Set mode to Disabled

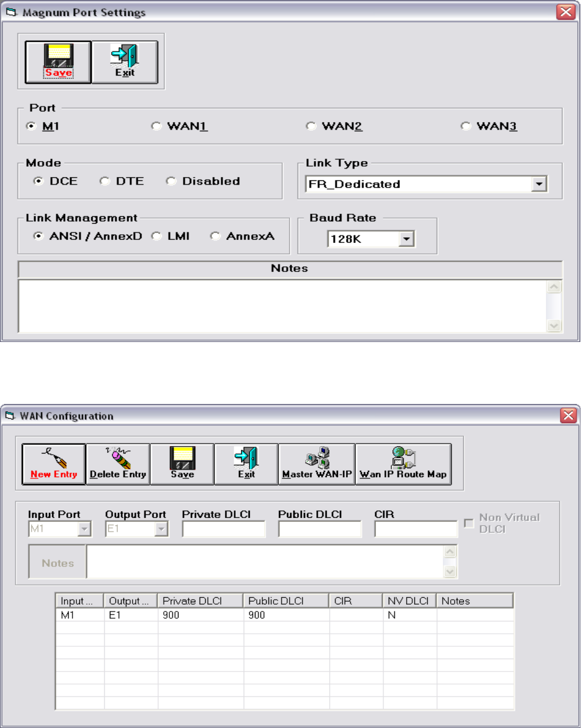[x=171, y=181]
